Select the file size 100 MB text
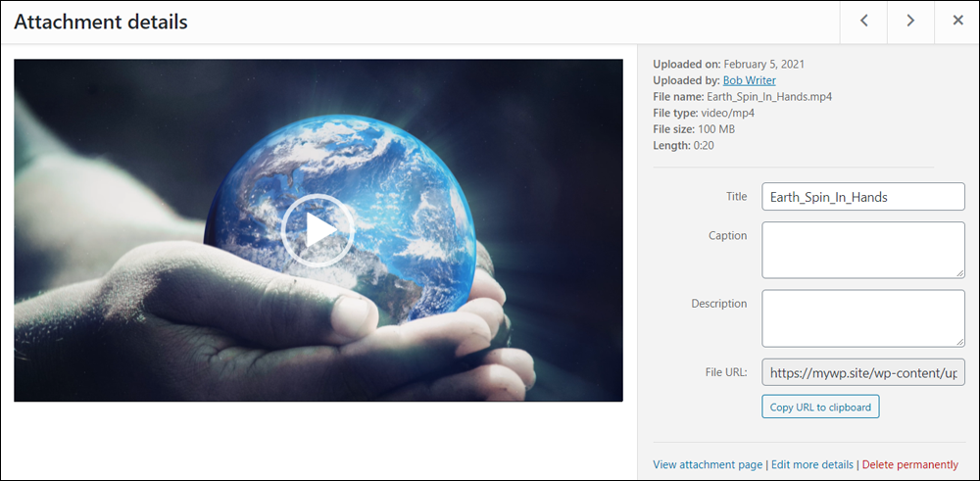This screenshot has width=980, height=481. click(716, 129)
